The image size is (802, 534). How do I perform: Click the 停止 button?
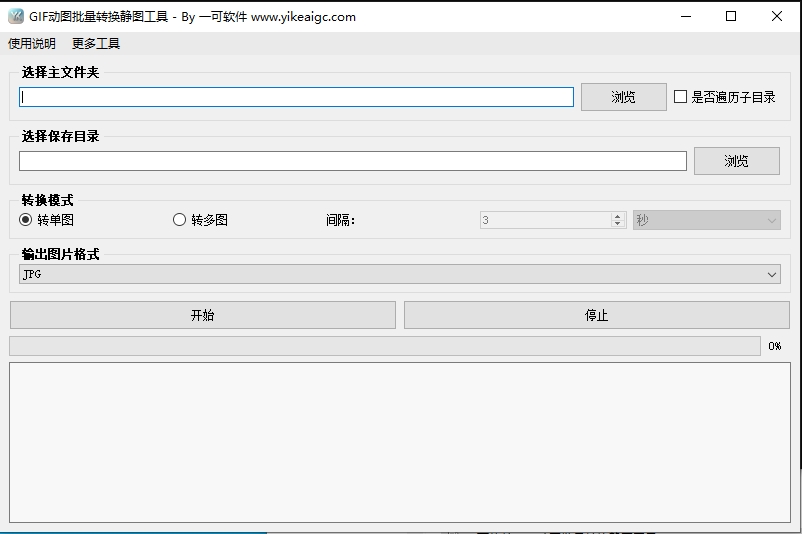coord(597,315)
